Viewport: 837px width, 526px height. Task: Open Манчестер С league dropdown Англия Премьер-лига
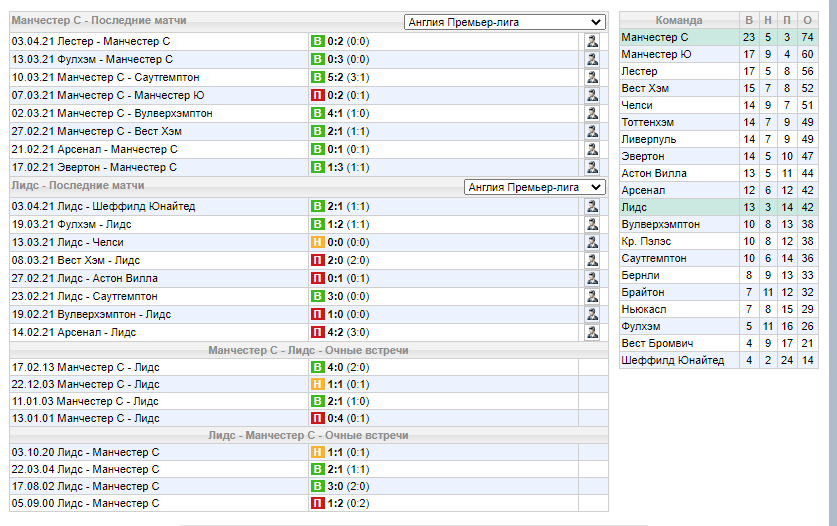[504, 22]
